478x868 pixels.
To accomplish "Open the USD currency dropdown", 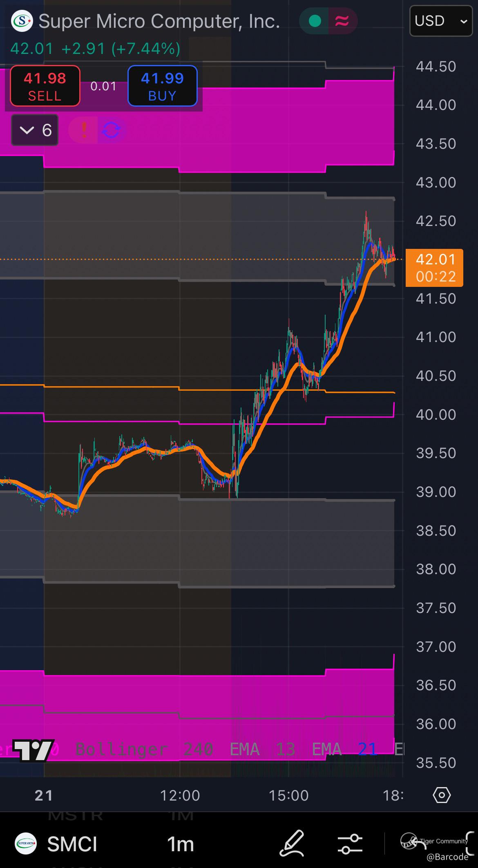I will click(x=441, y=21).
